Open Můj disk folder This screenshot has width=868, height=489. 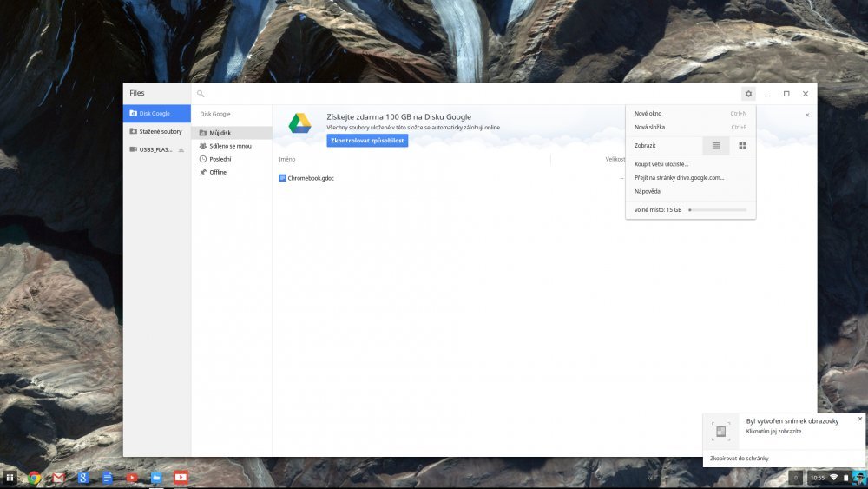click(x=232, y=133)
